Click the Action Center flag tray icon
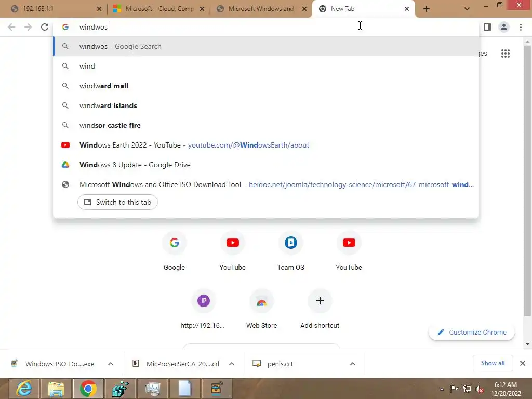 pos(454,389)
